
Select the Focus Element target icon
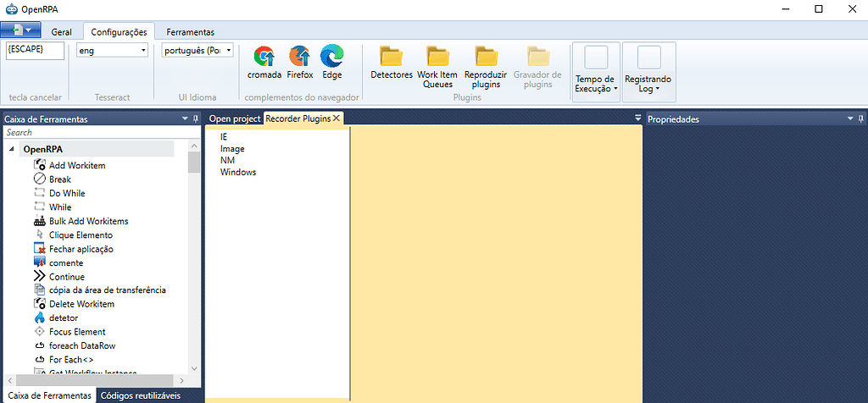coord(39,332)
